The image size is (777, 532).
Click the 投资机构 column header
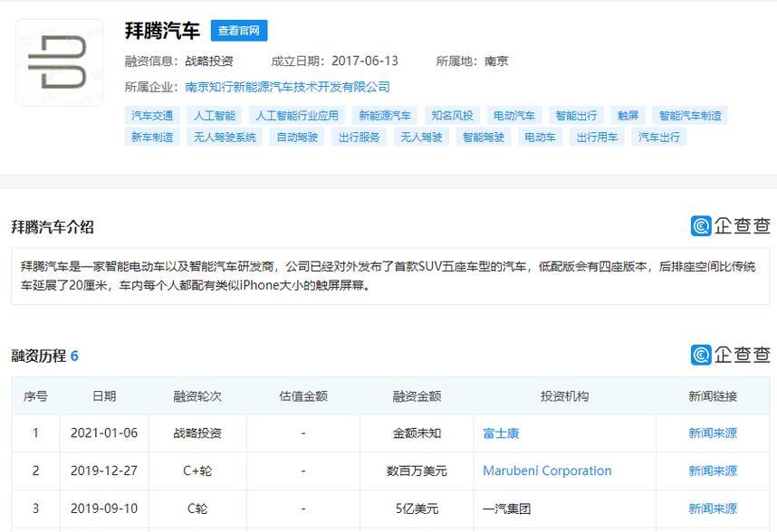564,396
